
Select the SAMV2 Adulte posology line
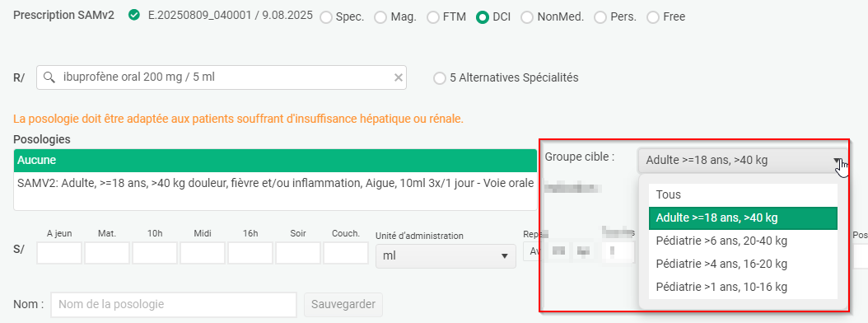click(x=276, y=183)
